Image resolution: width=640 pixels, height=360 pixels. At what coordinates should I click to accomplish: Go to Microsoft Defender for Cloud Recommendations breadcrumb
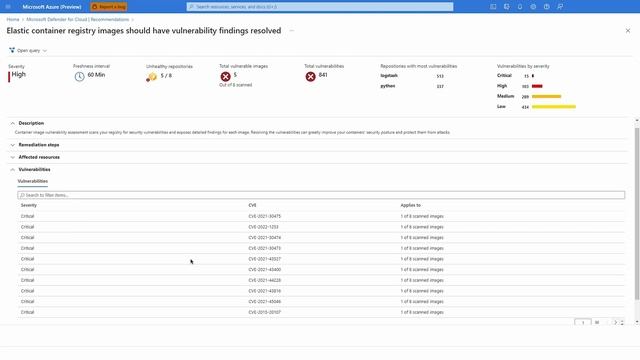coord(78,19)
